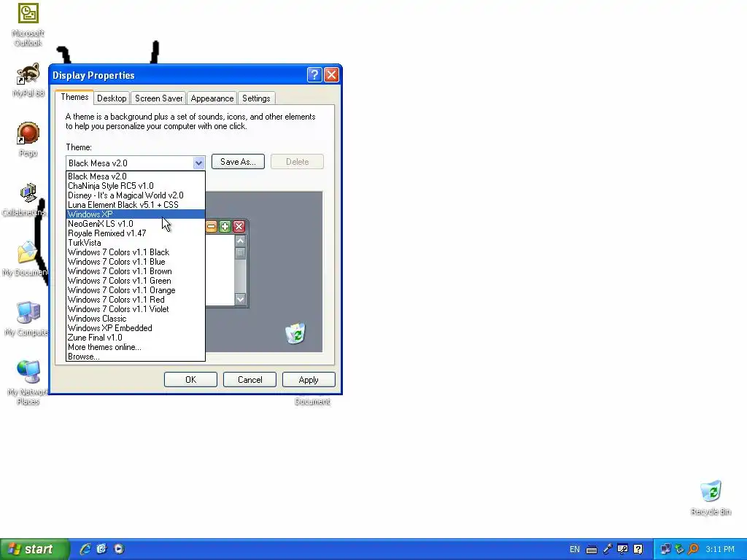The width and height of the screenshot is (747, 560).
Task: Click the network monitors tray icon
Action: tap(665, 550)
